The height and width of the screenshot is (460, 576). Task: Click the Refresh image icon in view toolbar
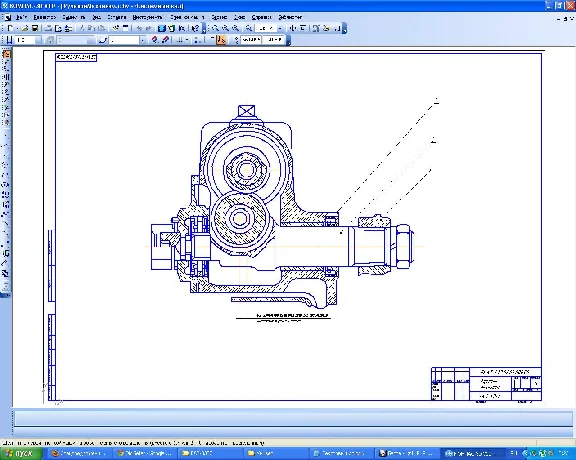[326, 28]
